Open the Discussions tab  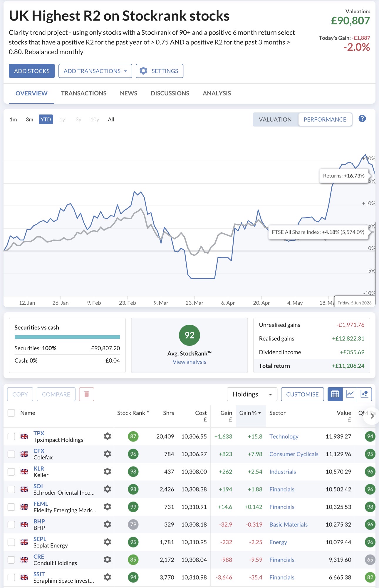pos(170,93)
